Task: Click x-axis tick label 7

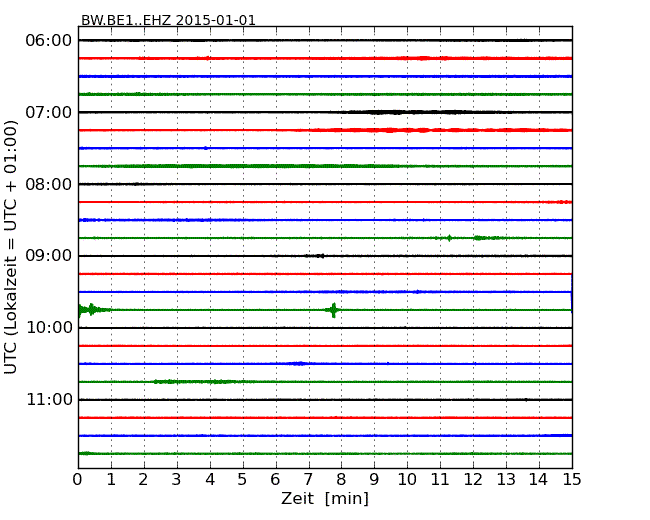Action: 308,480
